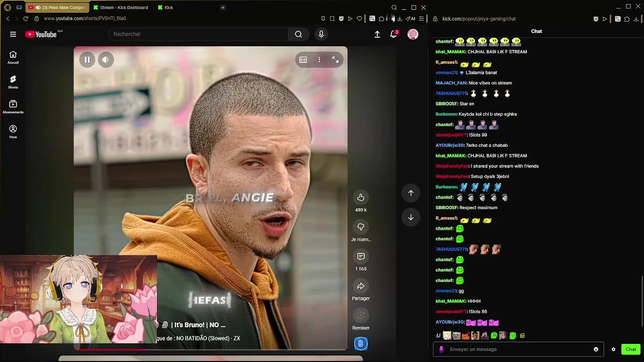Open the YouTube hamburger guide menu
The width and height of the screenshot is (644, 362).
(13, 34)
